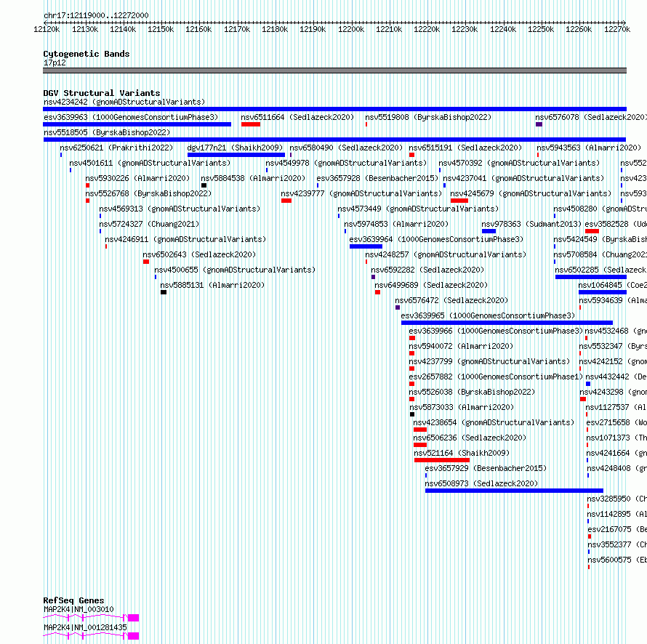Click nsv4248257 gnomAD variant label
The width and height of the screenshot is (647, 644).
tap(446, 254)
